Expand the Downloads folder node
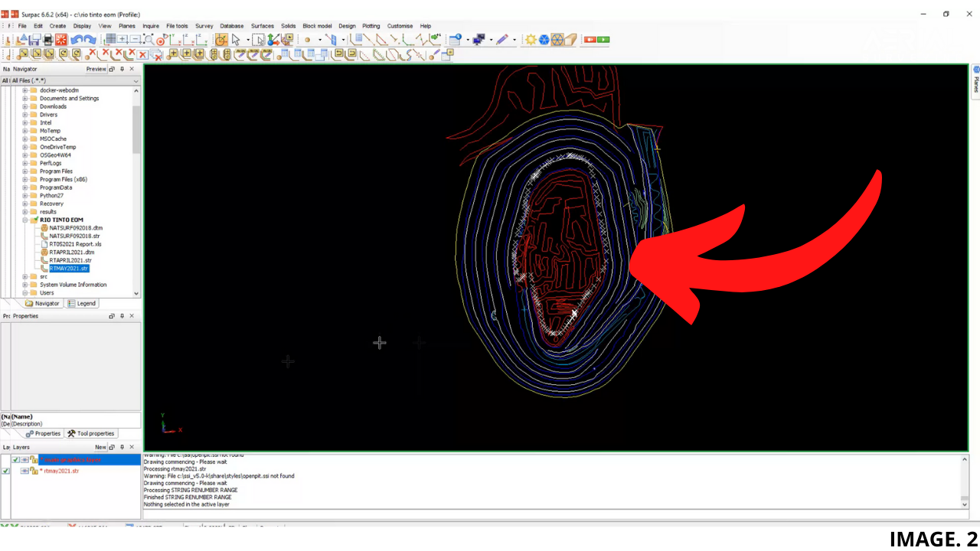This screenshot has width=980, height=551. click(24, 106)
